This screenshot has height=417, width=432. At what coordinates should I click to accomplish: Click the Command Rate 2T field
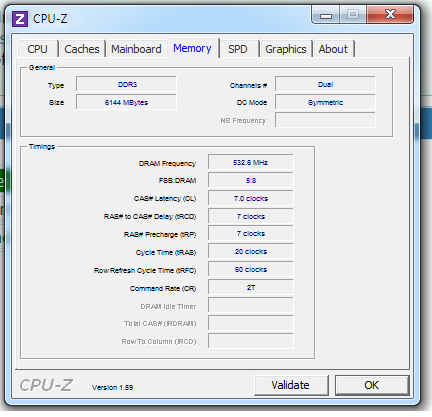coord(251,287)
